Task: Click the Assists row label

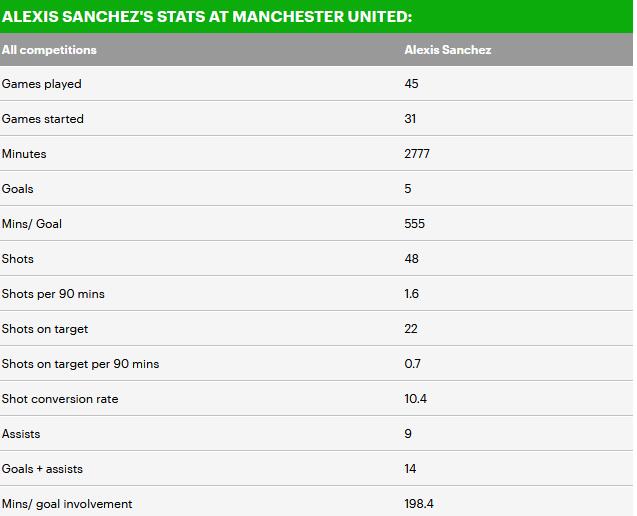Action: 21,434
